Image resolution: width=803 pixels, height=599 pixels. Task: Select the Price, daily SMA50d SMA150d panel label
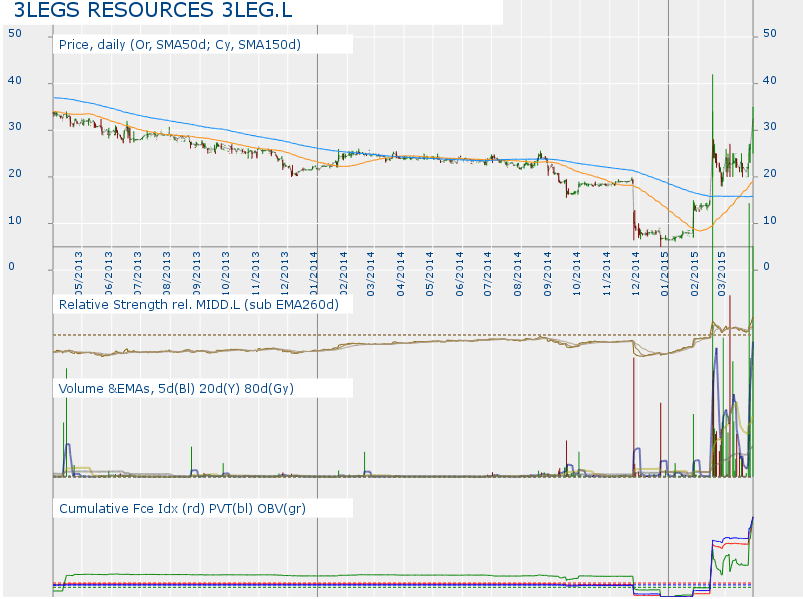(180, 45)
